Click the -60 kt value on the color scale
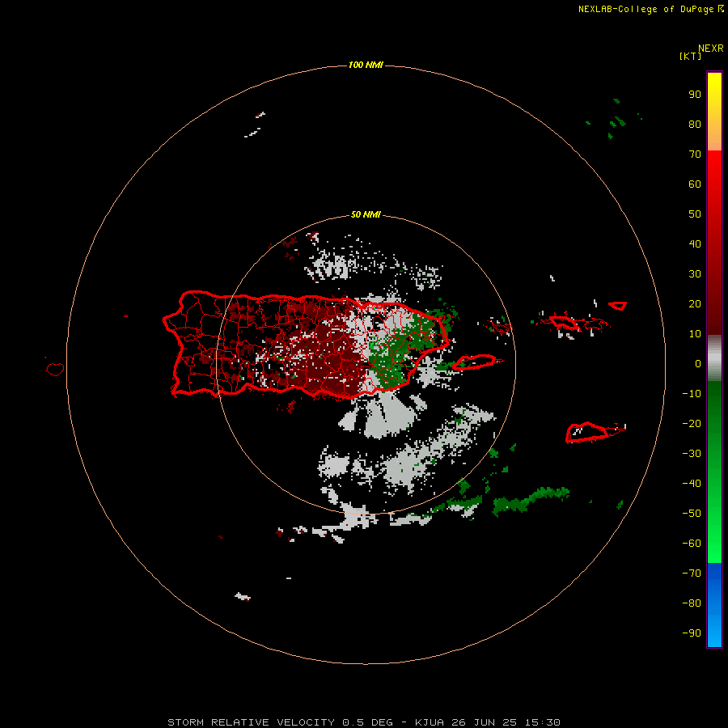Screen dimensions: 728x728 click(692, 544)
